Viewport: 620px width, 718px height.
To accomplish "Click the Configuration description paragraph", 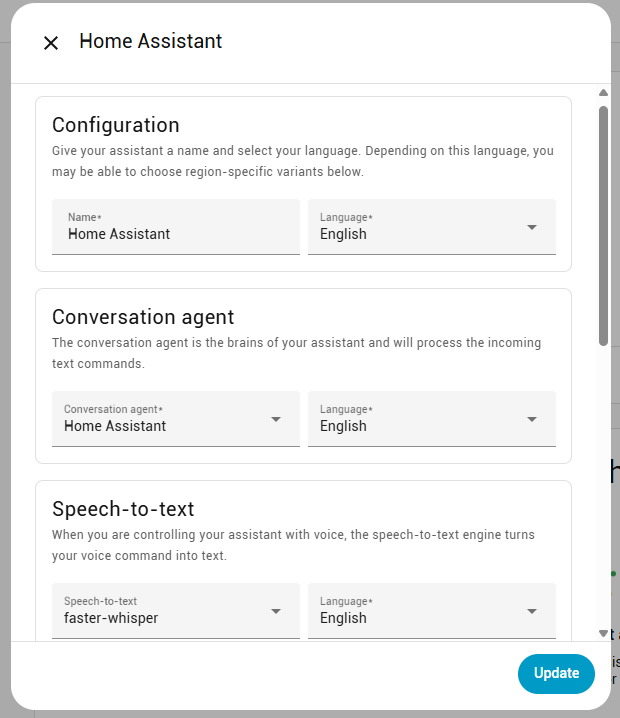I will (x=302, y=161).
